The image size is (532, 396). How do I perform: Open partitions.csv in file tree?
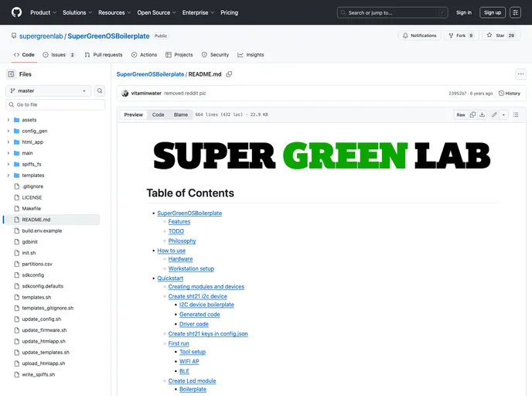37,264
